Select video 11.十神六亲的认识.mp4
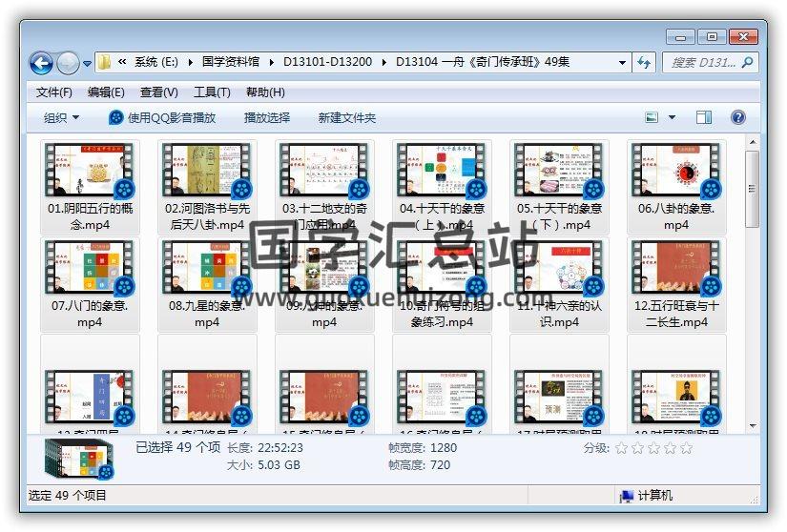This screenshot has width=787, height=532. (559, 284)
